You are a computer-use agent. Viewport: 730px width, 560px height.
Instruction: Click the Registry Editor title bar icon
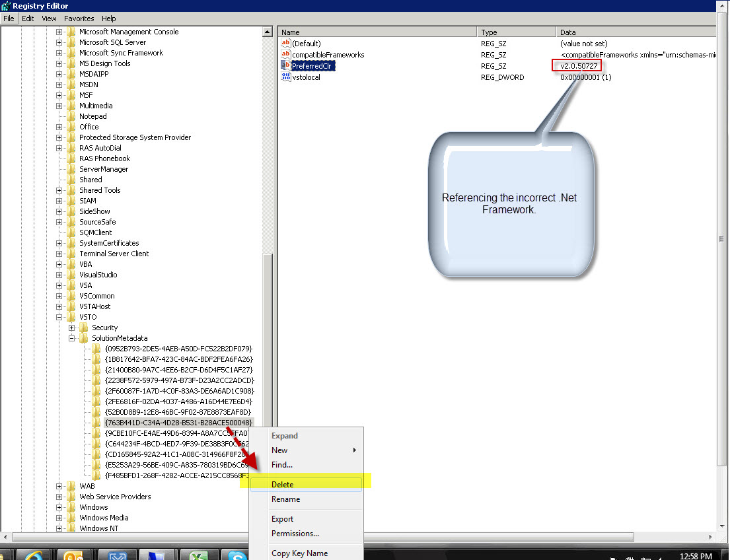click(5, 5)
